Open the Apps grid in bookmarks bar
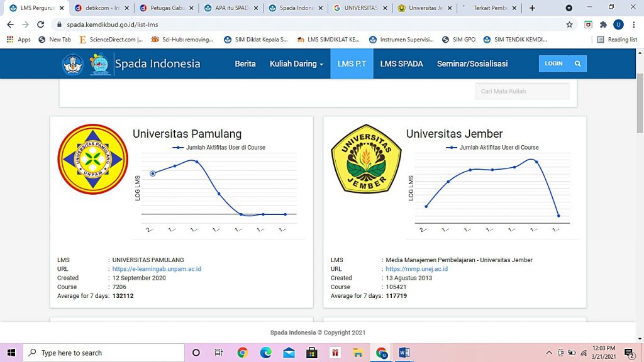This screenshot has width=644, height=362. point(18,40)
